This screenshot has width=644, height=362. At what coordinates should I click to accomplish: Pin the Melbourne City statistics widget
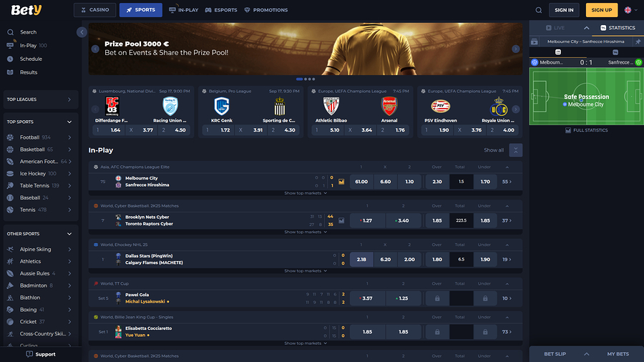coord(638,41)
